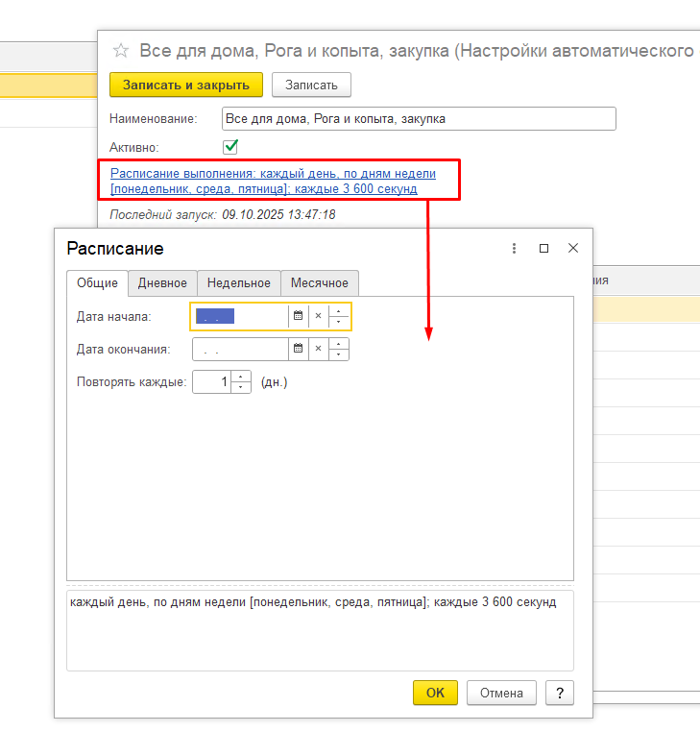
Task: Focus the Дата начала input field
Action: 240,316
